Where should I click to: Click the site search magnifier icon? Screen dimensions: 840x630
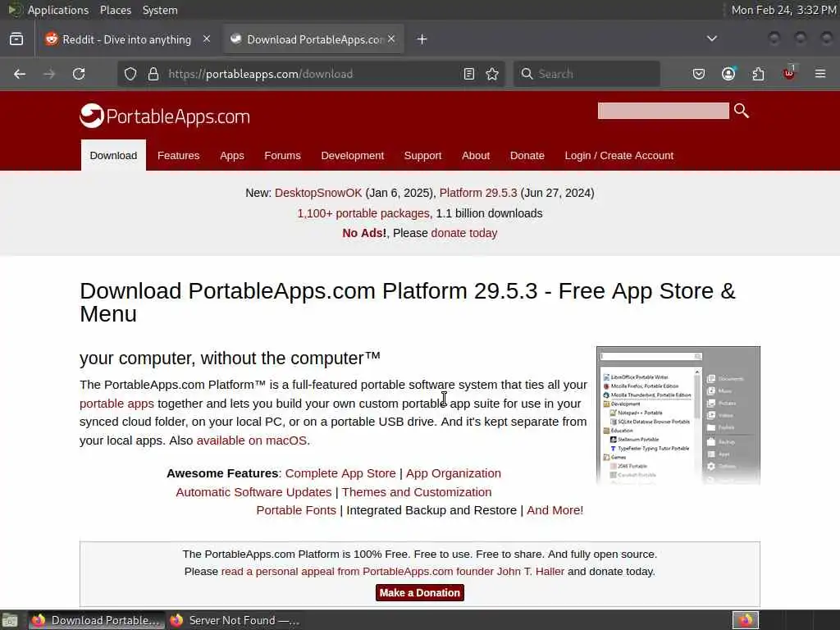[x=742, y=111]
